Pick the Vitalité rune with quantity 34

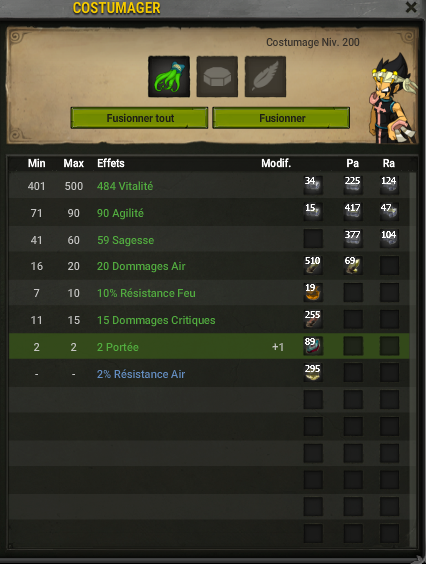pos(313,185)
